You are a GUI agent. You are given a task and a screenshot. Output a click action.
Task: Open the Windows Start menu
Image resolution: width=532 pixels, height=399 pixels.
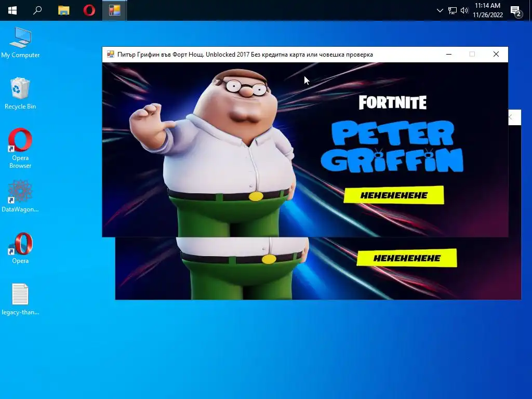[12, 10]
